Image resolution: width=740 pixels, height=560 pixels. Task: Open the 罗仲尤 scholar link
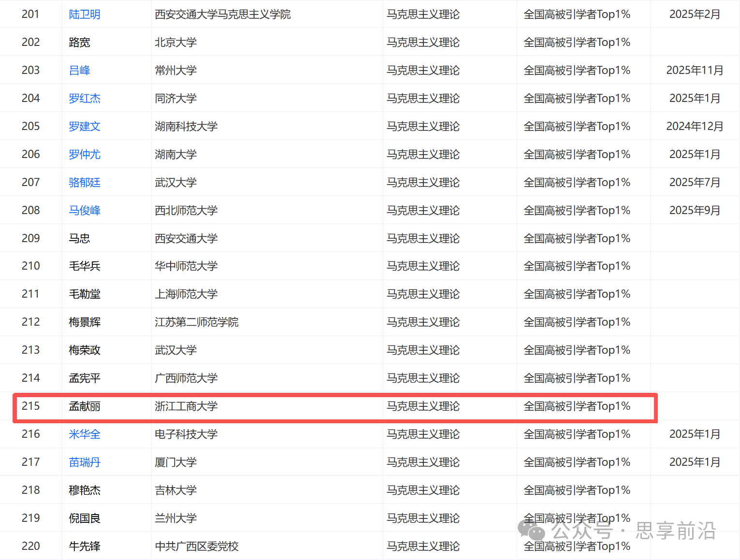[85, 155]
